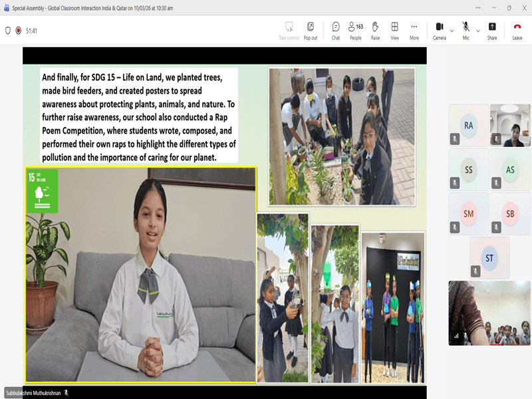
Task: Click the shield privacy icon
Action: click(8, 31)
